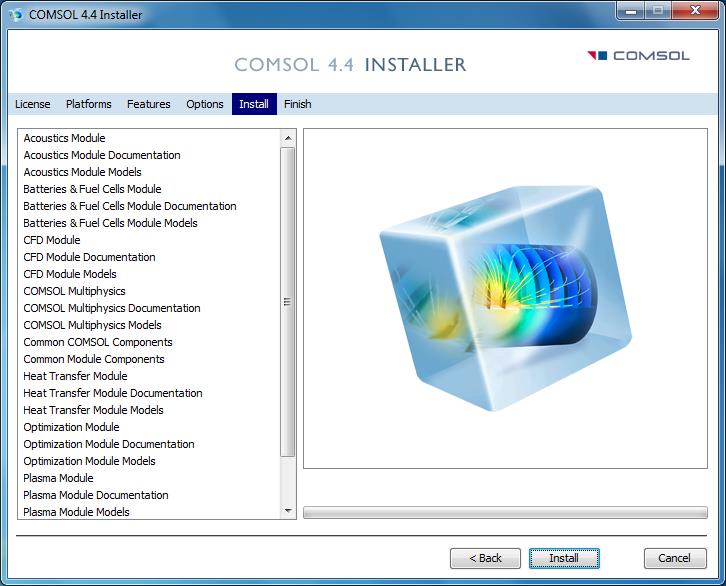The height and width of the screenshot is (586, 726).
Task: Click the 3D simulation cube image
Action: (x=507, y=295)
